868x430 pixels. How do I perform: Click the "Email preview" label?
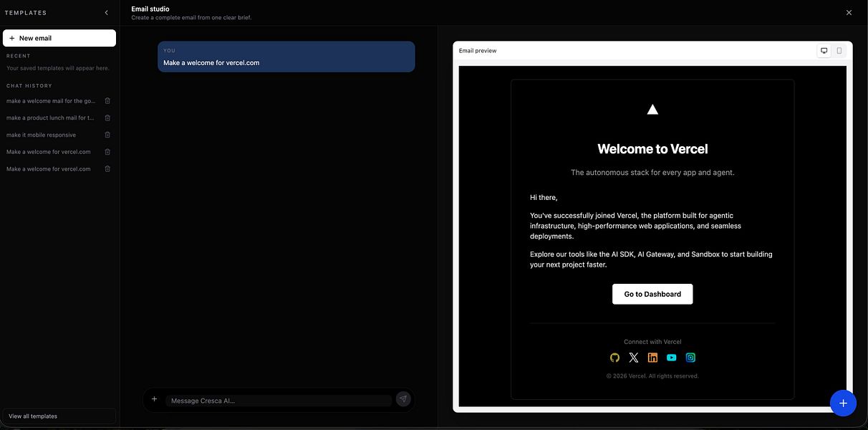pos(478,51)
